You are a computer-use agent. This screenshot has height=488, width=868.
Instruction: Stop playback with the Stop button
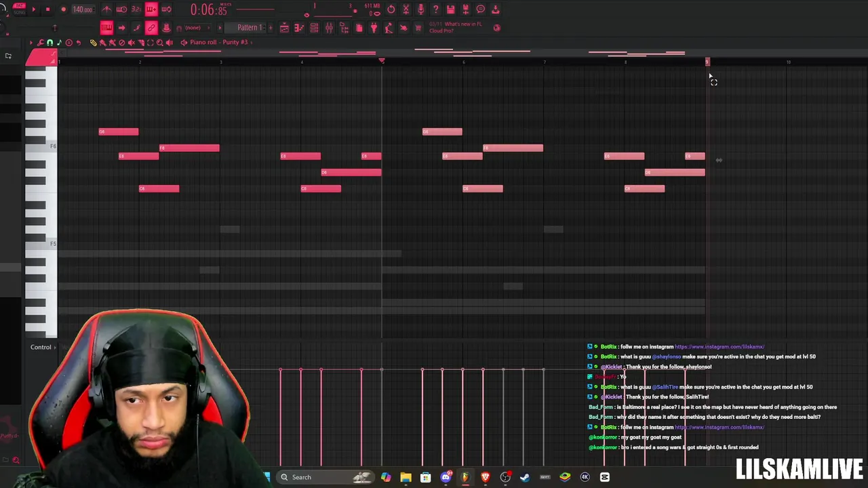[47, 9]
